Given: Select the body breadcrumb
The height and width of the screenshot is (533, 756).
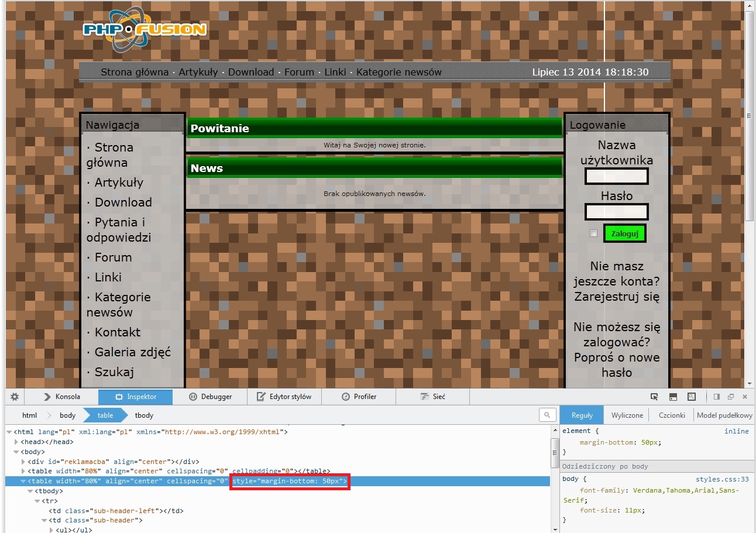Looking at the screenshot, I should click(67, 415).
